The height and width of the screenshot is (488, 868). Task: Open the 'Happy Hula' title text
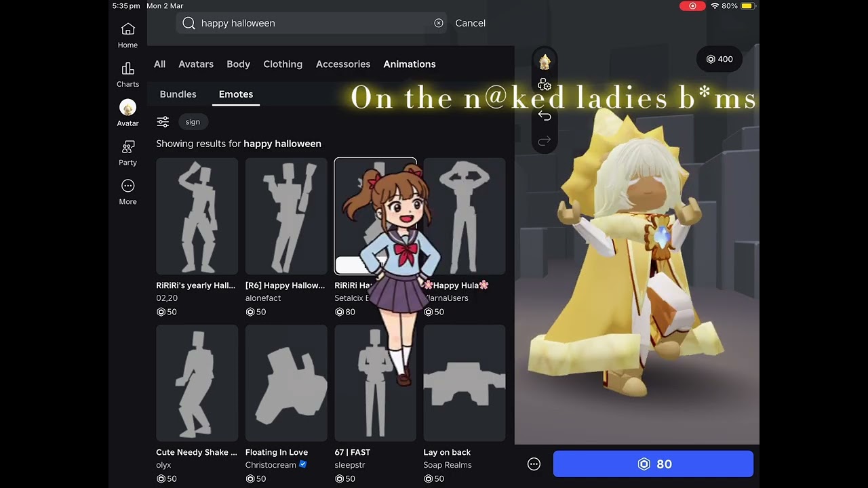tap(456, 285)
